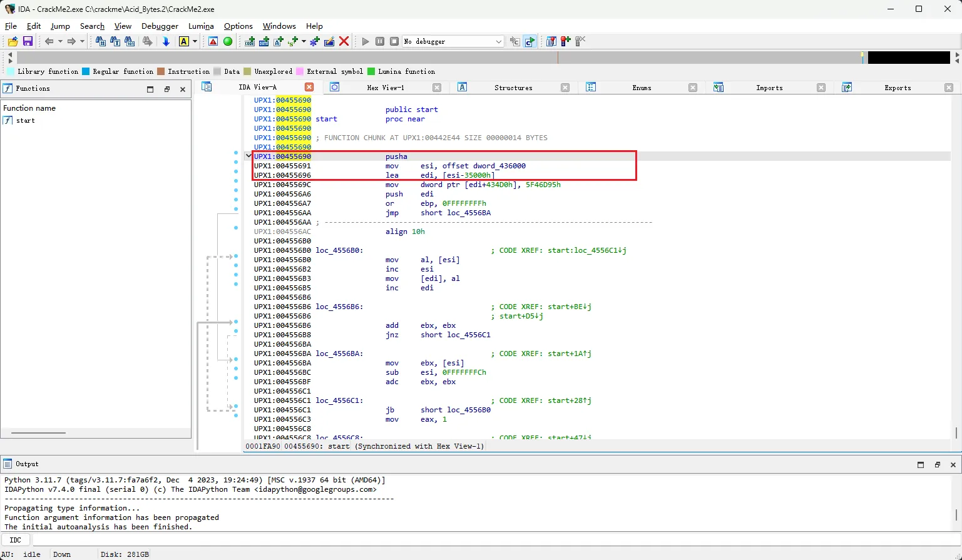The width and height of the screenshot is (962, 560).
Task: Click the red warning triangle icon
Action: tap(213, 41)
